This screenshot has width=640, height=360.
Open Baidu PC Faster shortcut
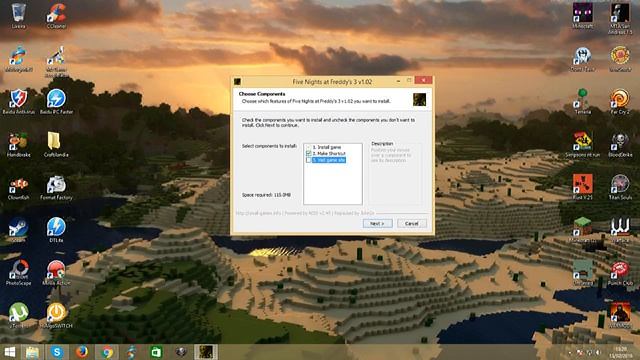[56, 101]
